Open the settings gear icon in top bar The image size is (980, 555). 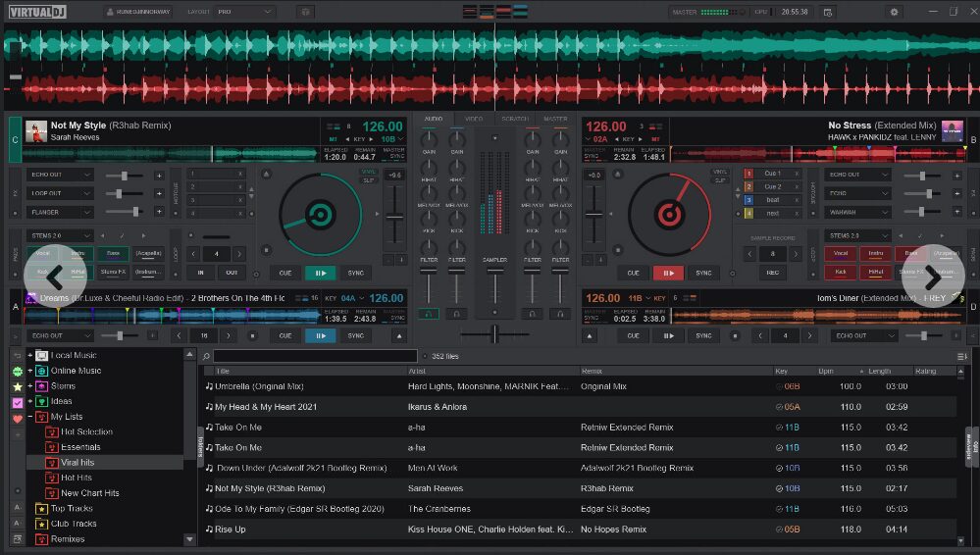tap(894, 12)
